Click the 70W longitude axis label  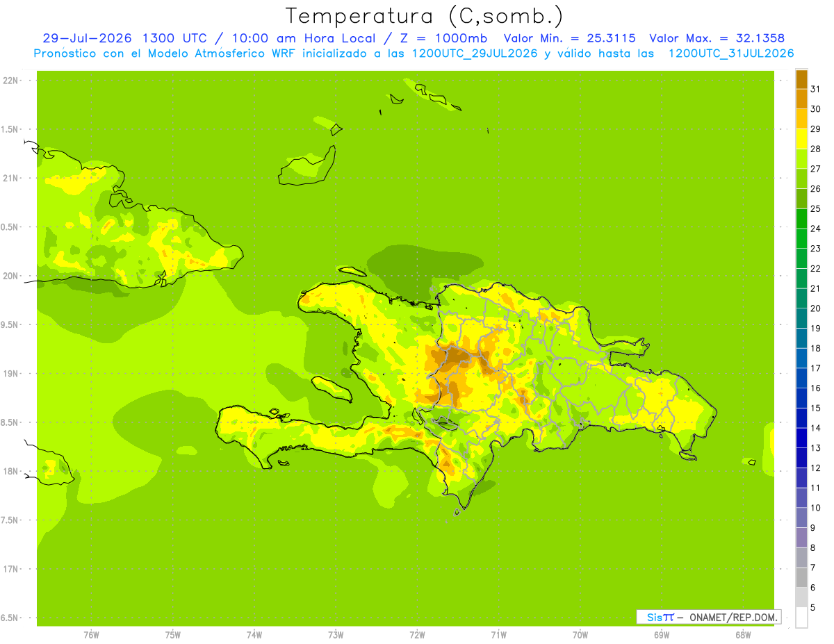point(580,635)
